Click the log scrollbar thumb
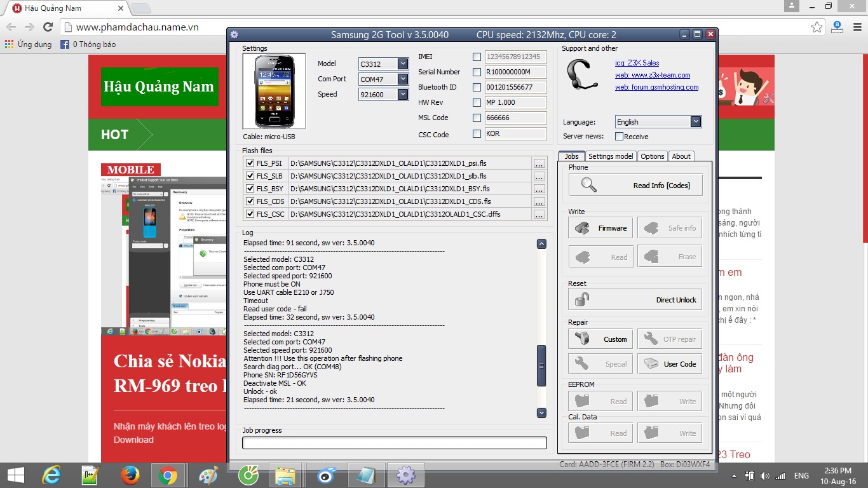This screenshot has height=488, width=868. click(541, 365)
